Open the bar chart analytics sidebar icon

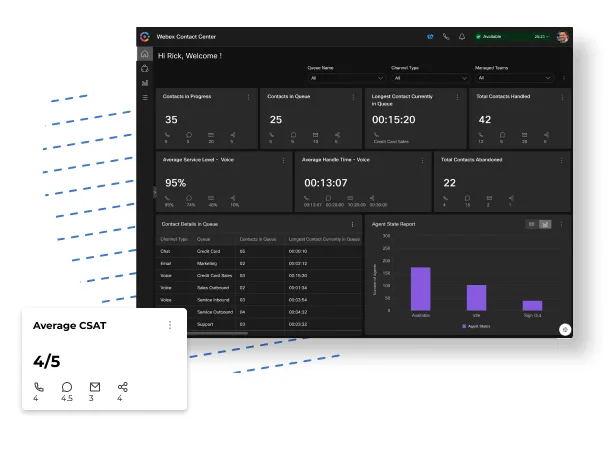coord(145,83)
